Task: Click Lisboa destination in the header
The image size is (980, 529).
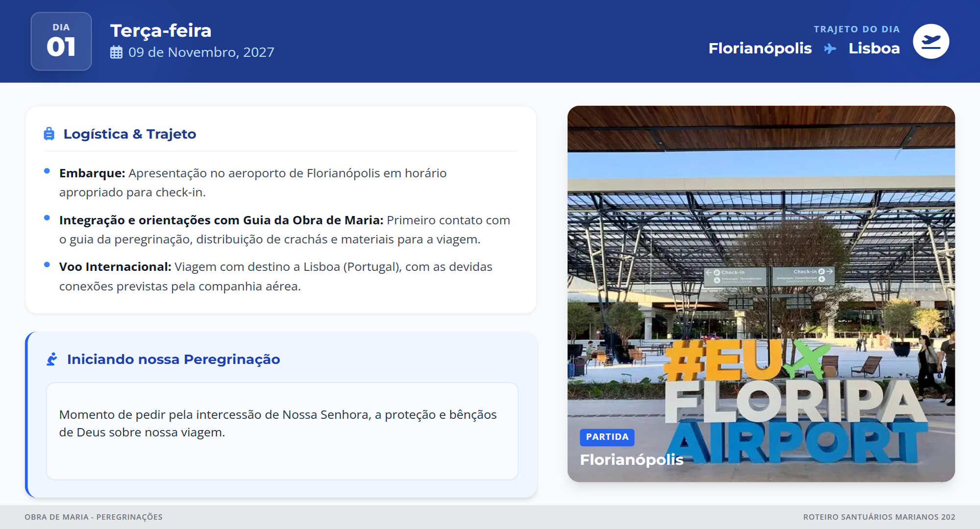Action: [874, 48]
